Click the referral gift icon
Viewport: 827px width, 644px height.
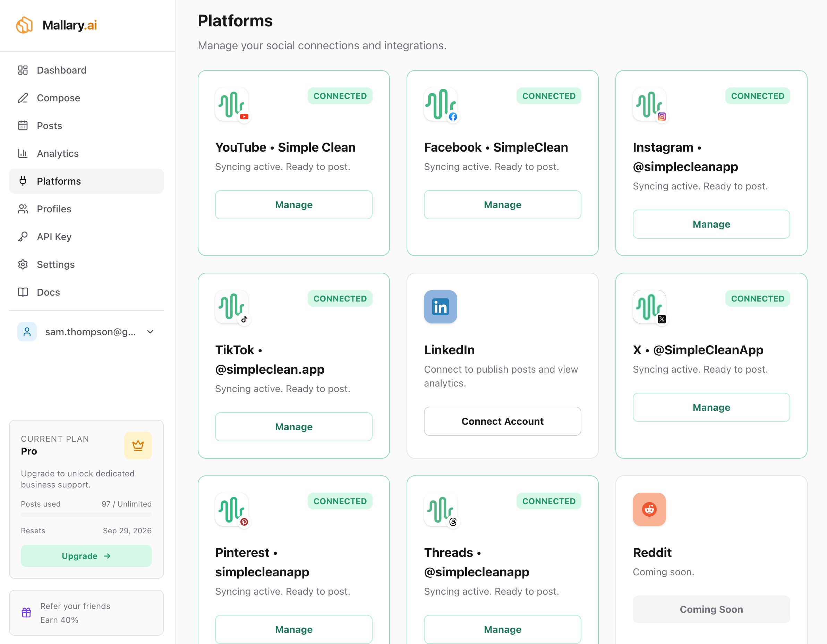[26, 612]
